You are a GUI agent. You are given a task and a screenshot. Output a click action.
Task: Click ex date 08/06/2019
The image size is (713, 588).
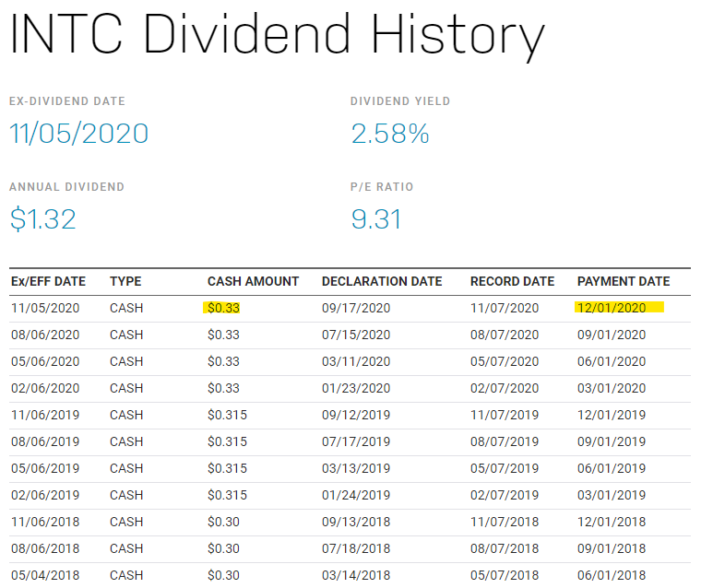click(x=45, y=441)
